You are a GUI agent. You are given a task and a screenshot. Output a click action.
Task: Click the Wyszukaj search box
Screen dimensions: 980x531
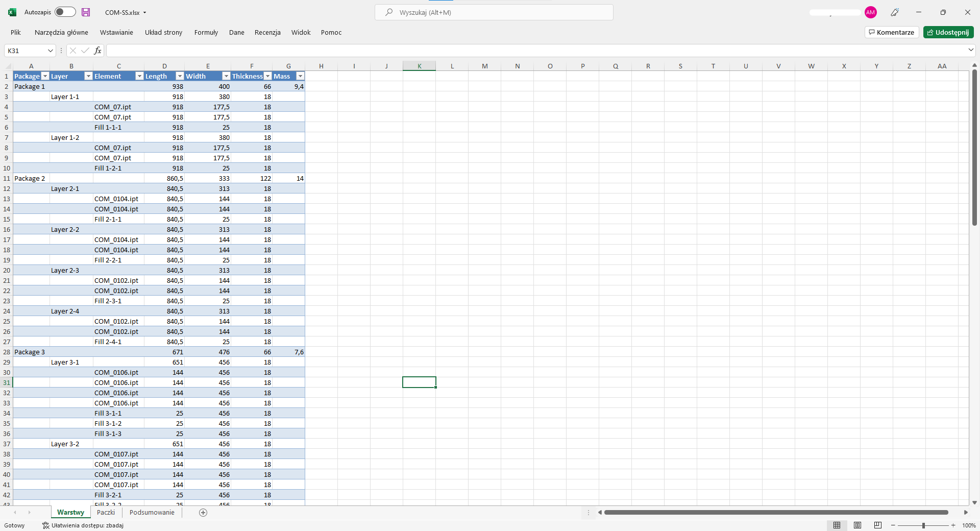[x=494, y=12]
